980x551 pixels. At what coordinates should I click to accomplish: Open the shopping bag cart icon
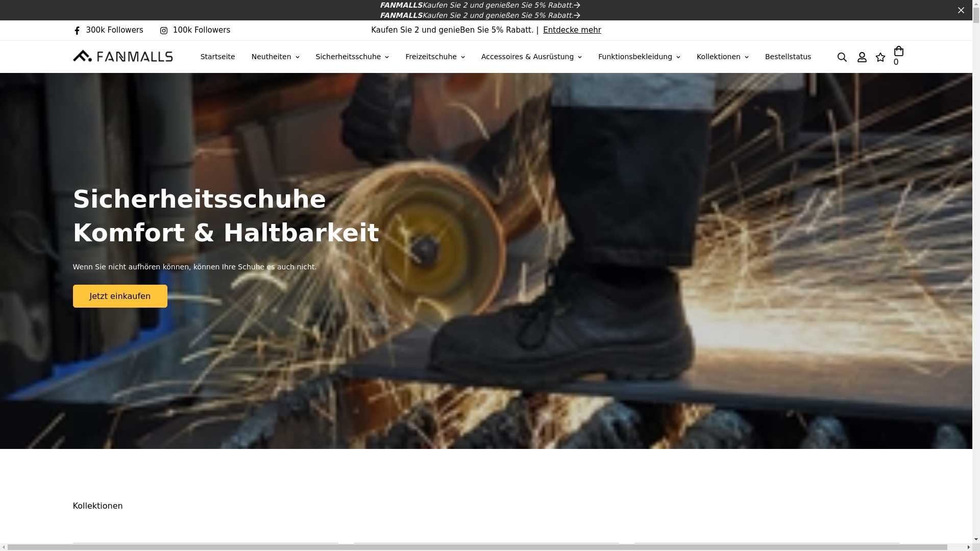point(899,51)
